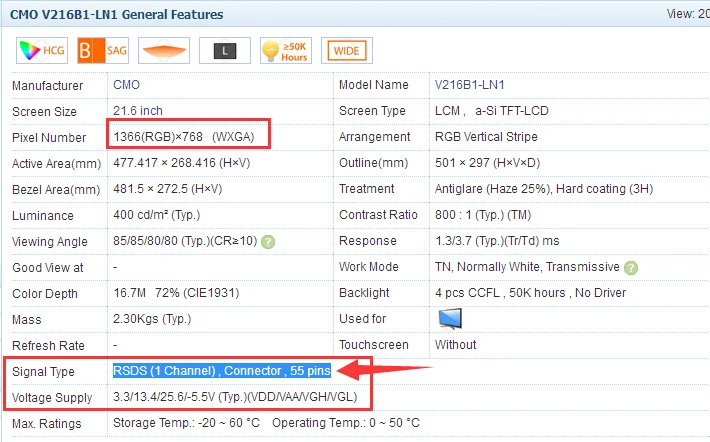Viewport: 710px width, 442px height.
Task: Click the Signal Type row label
Action: (x=43, y=372)
